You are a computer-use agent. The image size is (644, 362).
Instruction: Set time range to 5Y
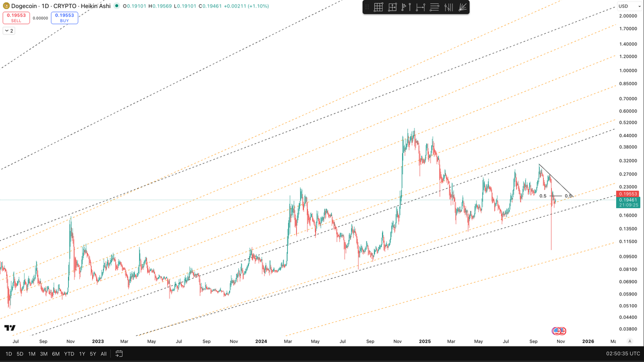tap(93, 354)
